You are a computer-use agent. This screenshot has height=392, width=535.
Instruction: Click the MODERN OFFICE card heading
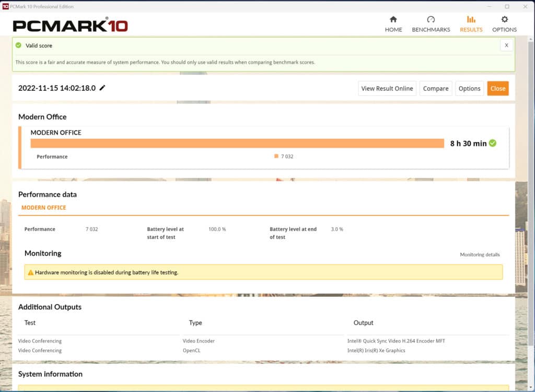click(x=56, y=133)
